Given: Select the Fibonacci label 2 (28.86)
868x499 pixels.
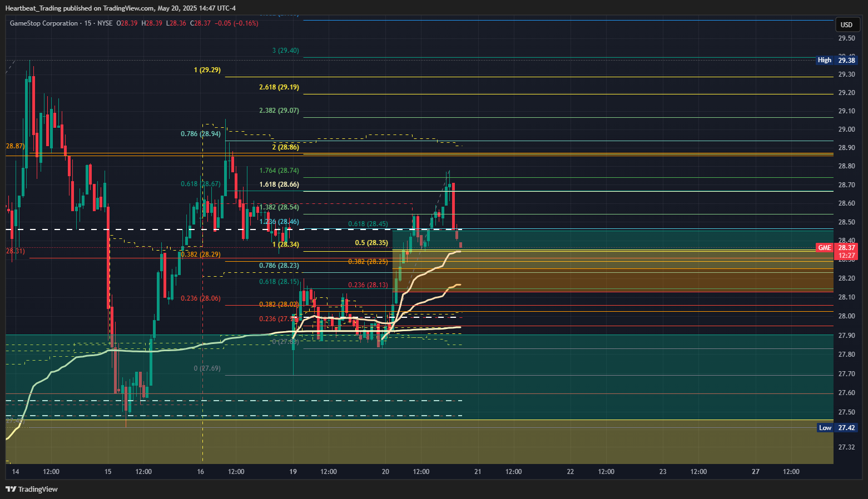Looking at the screenshot, I should click(286, 147).
